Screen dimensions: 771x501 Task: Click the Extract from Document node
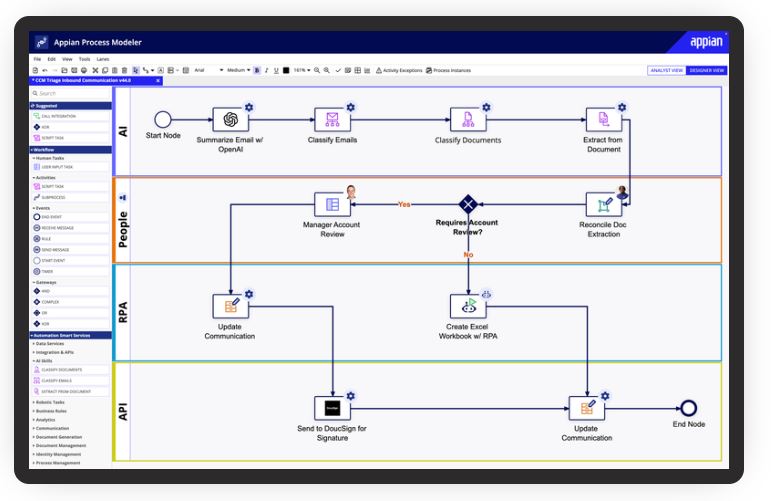pyautogui.click(x=603, y=119)
